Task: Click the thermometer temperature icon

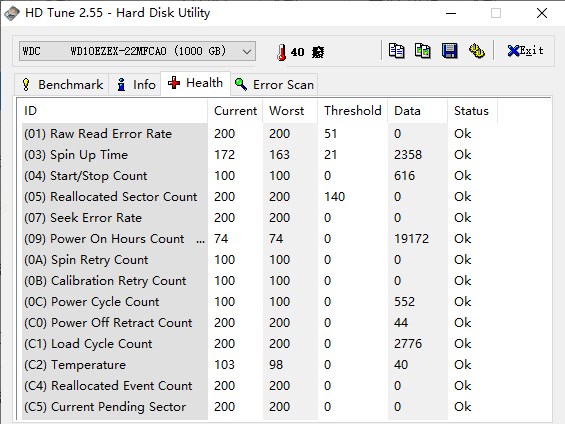Action: tap(282, 52)
